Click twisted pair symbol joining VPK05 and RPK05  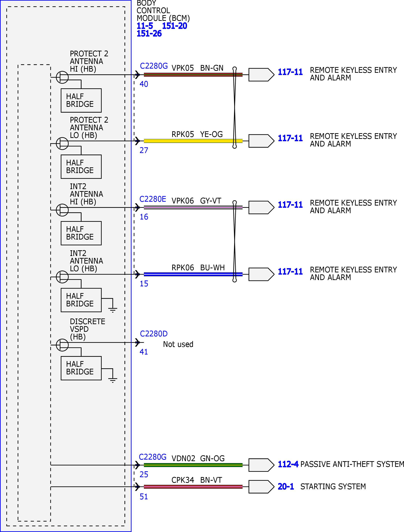click(x=235, y=108)
